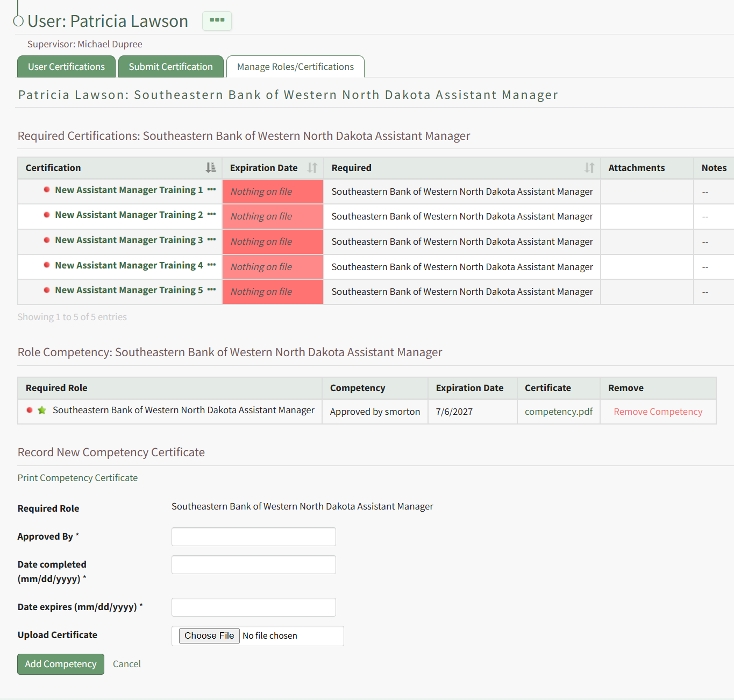This screenshot has width=734, height=700.
Task: Open the competency.pdf certificate
Action: point(559,412)
